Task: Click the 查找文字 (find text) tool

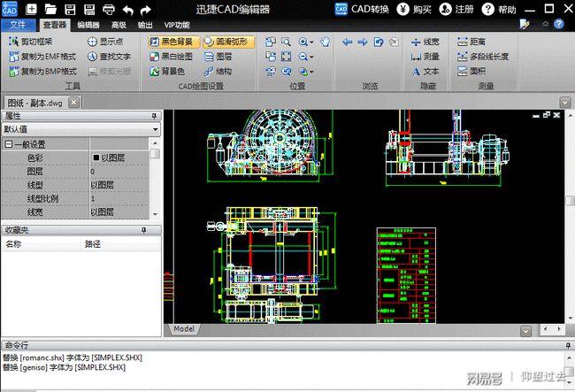Action: (x=108, y=56)
